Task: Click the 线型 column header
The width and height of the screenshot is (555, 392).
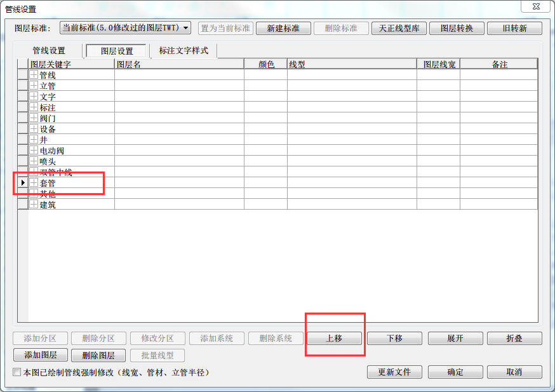Action: pyautogui.click(x=352, y=64)
